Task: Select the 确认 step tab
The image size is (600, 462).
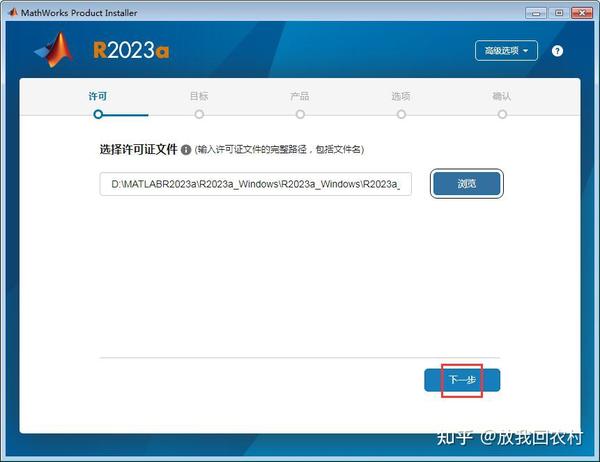Action: tap(502, 96)
